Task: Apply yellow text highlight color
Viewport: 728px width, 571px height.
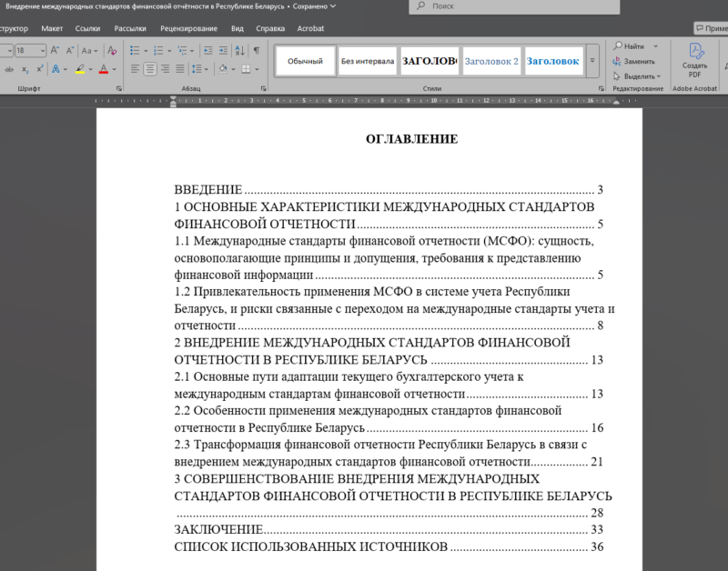Action: [80, 69]
